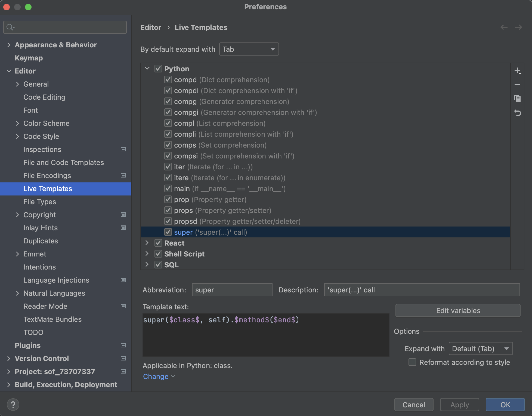Toggle the Shell Script group checkbox
Viewport: 532px width, 416px height.
(x=158, y=254)
